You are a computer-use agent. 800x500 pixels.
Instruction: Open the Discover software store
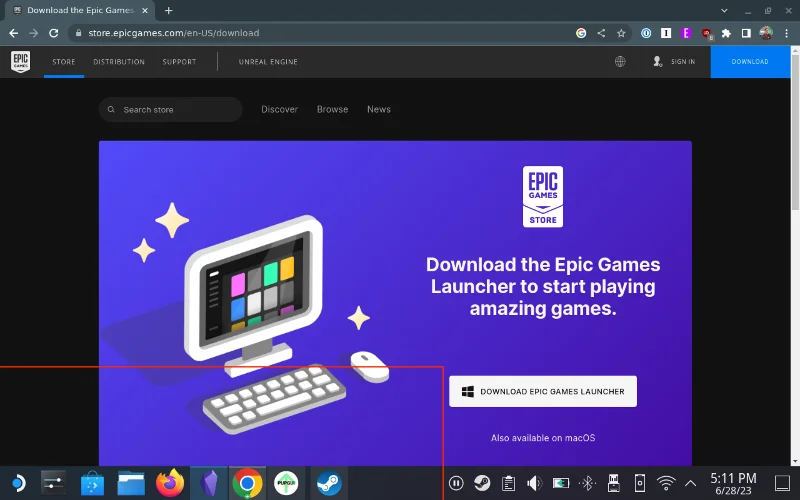pos(92,483)
